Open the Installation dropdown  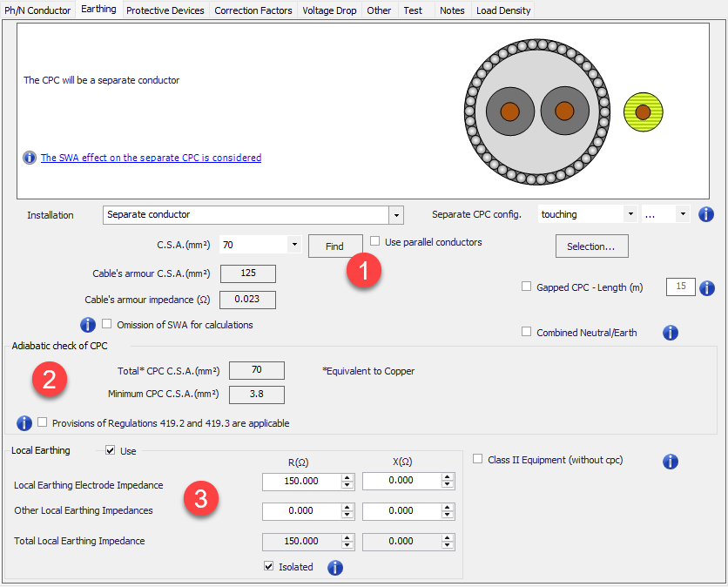click(x=396, y=215)
